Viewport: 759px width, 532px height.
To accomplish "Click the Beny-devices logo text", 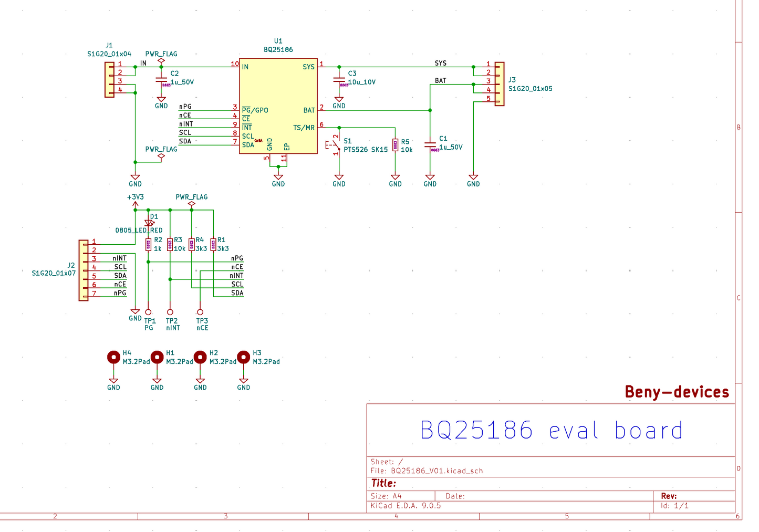I will (676, 392).
